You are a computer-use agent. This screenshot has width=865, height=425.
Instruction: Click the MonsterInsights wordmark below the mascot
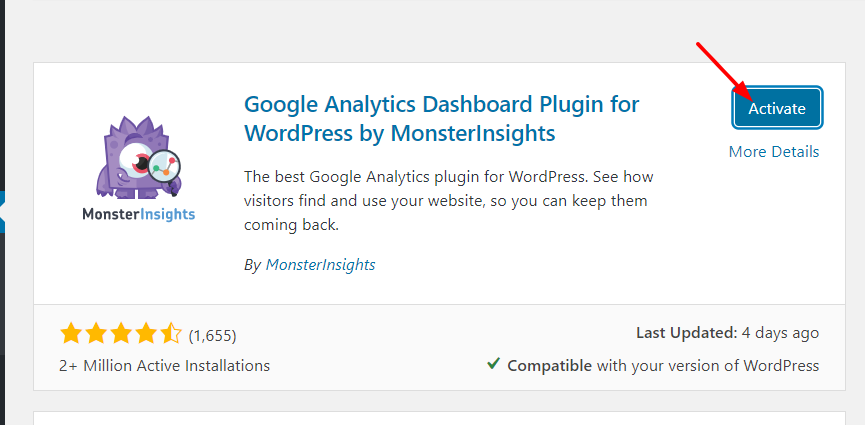click(138, 214)
